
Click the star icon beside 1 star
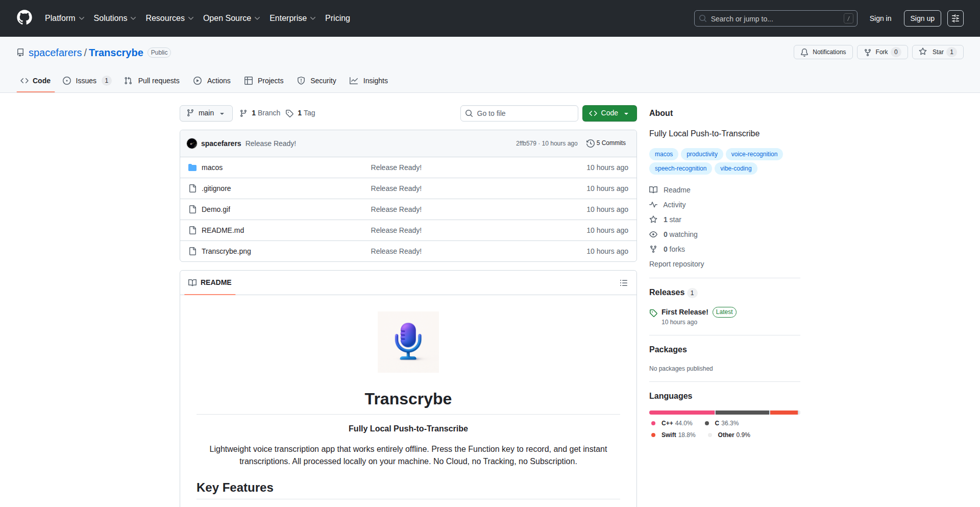click(653, 220)
